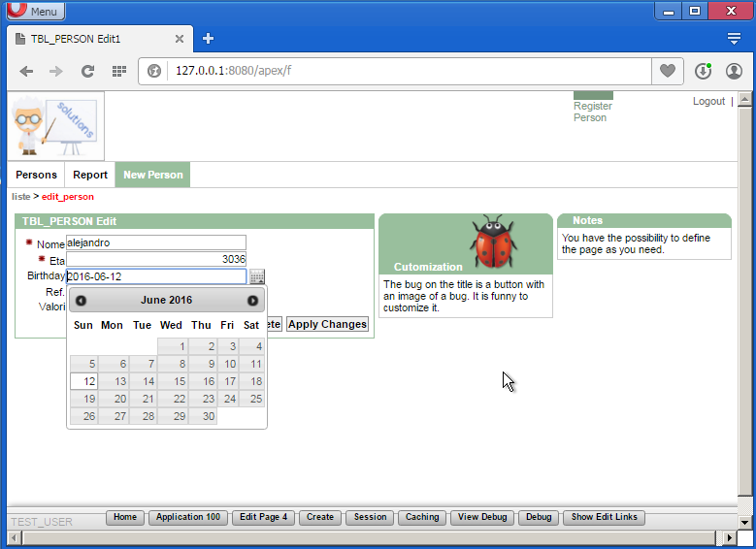
Task: Open the Opera Menu button
Action: (35, 12)
